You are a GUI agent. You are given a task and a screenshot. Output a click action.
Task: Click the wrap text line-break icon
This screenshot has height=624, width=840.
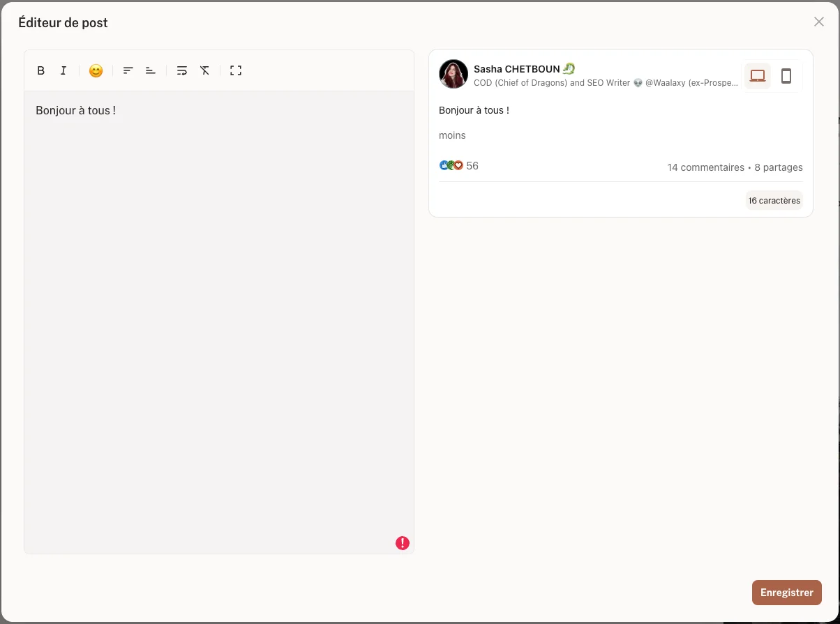coord(182,70)
